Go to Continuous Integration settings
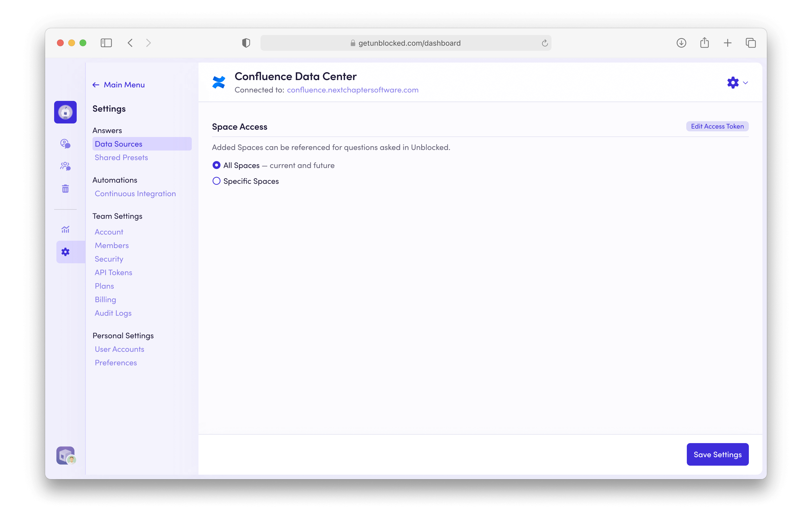This screenshot has height=513, width=812. click(135, 193)
